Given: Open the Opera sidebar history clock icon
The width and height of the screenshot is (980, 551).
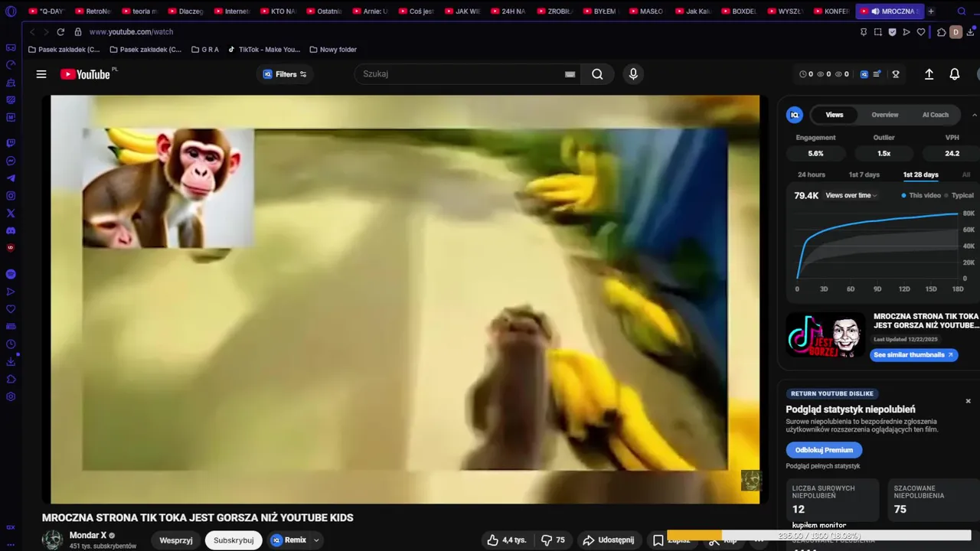Looking at the screenshot, I should click(11, 344).
